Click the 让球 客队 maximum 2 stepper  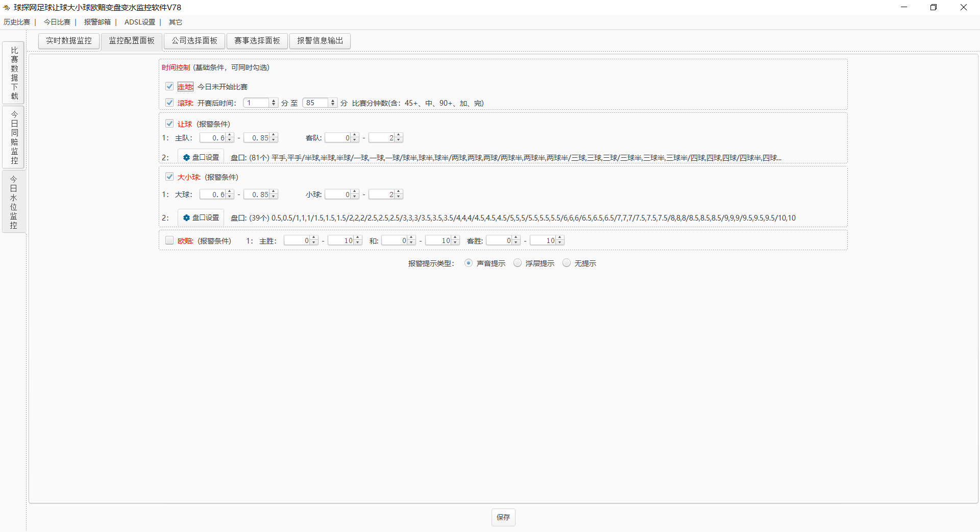click(399, 138)
